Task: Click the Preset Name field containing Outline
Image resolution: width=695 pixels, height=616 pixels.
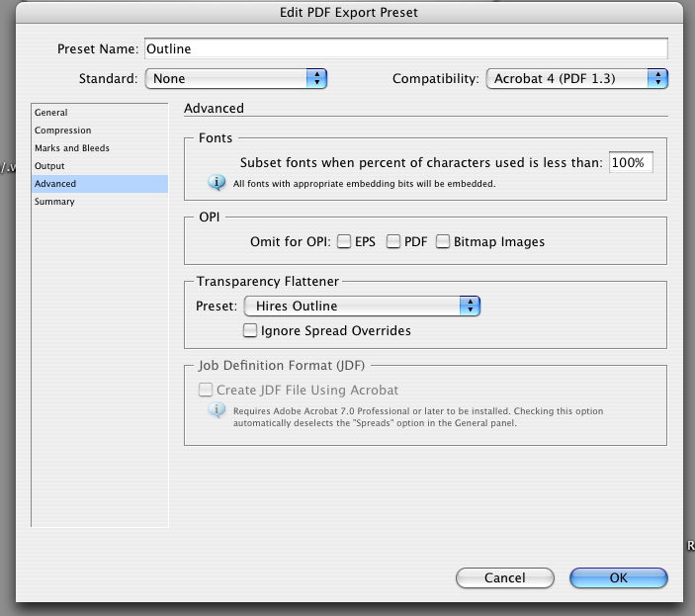Action: tap(406, 48)
